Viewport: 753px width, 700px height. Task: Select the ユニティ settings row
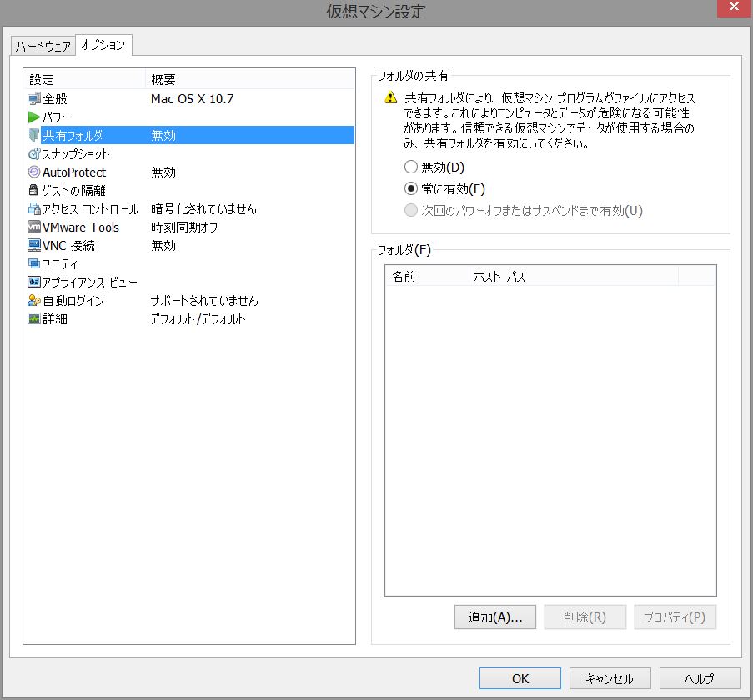(x=189, y=263)
